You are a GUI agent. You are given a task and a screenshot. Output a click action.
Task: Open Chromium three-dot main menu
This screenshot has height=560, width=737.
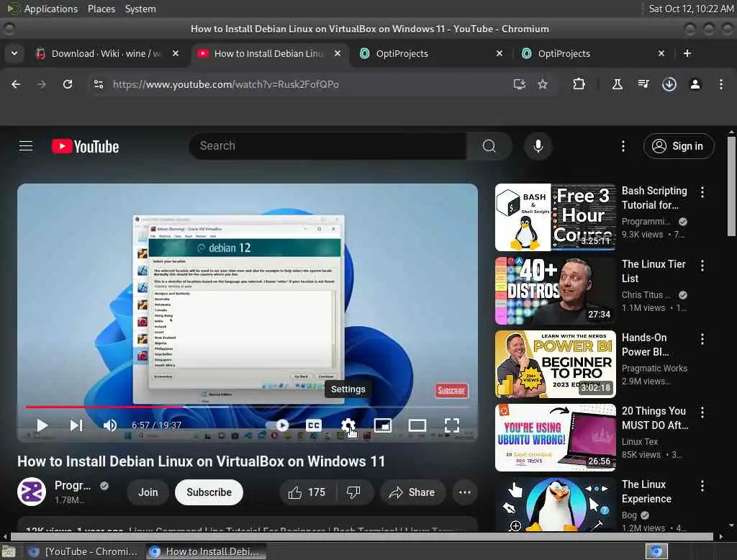coord(721,84)
